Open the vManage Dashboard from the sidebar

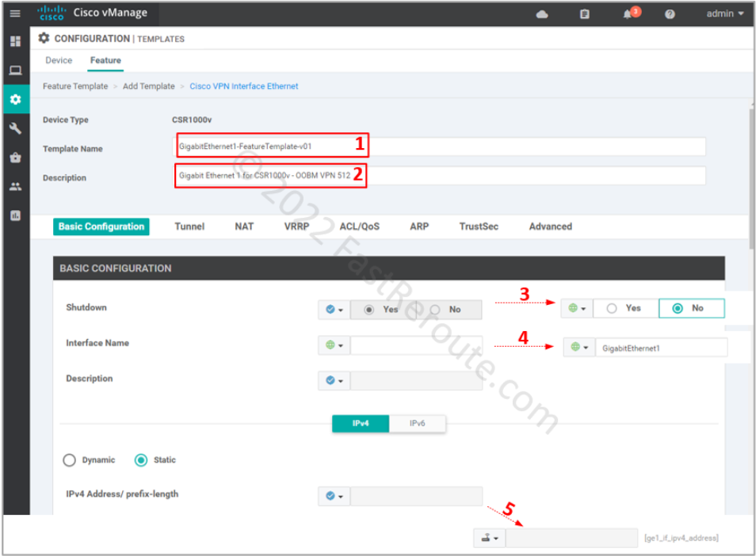click(x=15, y=40)
